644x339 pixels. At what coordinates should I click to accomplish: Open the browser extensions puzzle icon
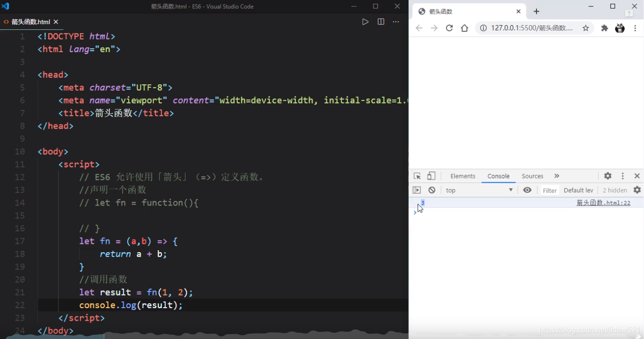(604, 28)
